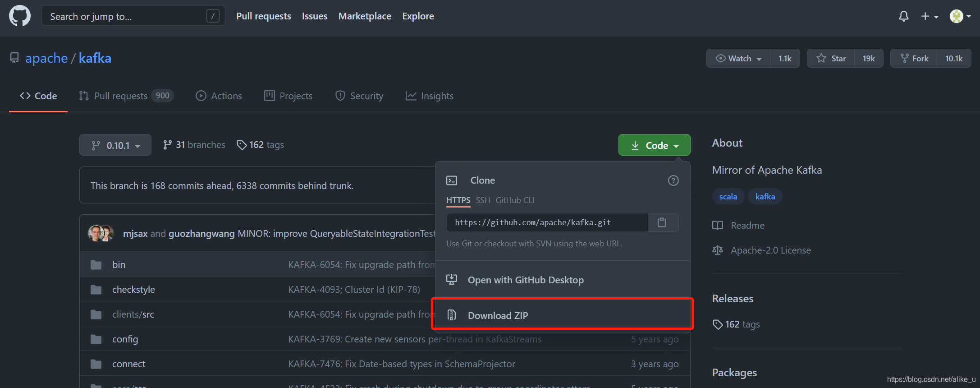The height and width of the screenshot is (388, 980).
Task: Open the 1.1k watchers count
Action: click(785, 59)
